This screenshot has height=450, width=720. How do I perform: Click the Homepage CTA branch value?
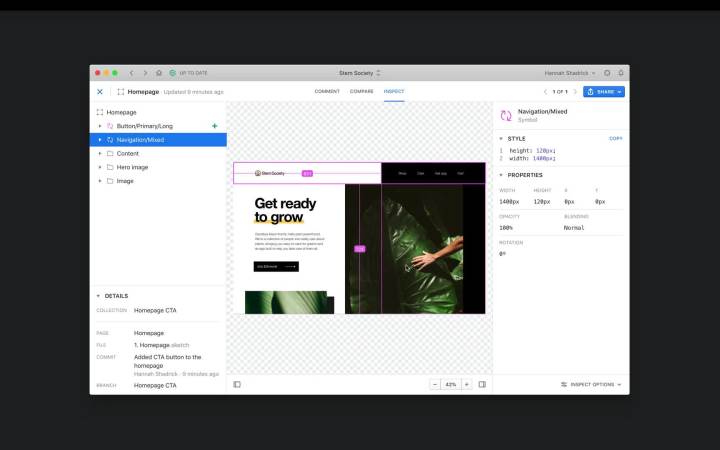(x=155, y=385)
